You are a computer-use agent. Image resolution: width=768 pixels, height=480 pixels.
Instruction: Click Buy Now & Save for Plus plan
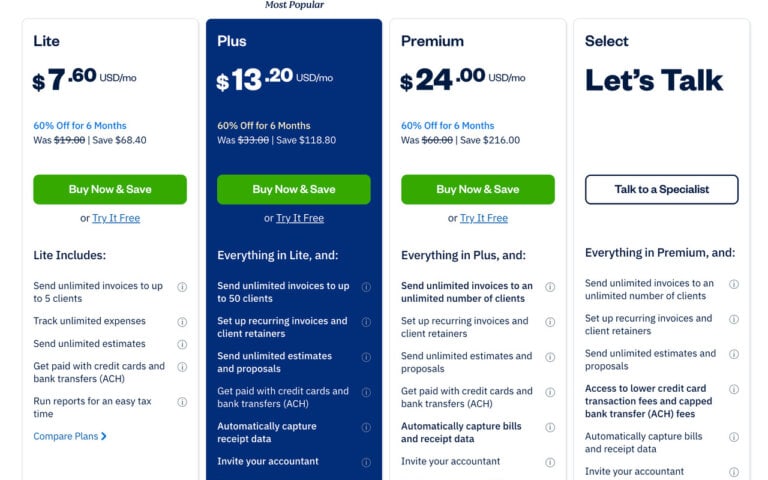294,190
